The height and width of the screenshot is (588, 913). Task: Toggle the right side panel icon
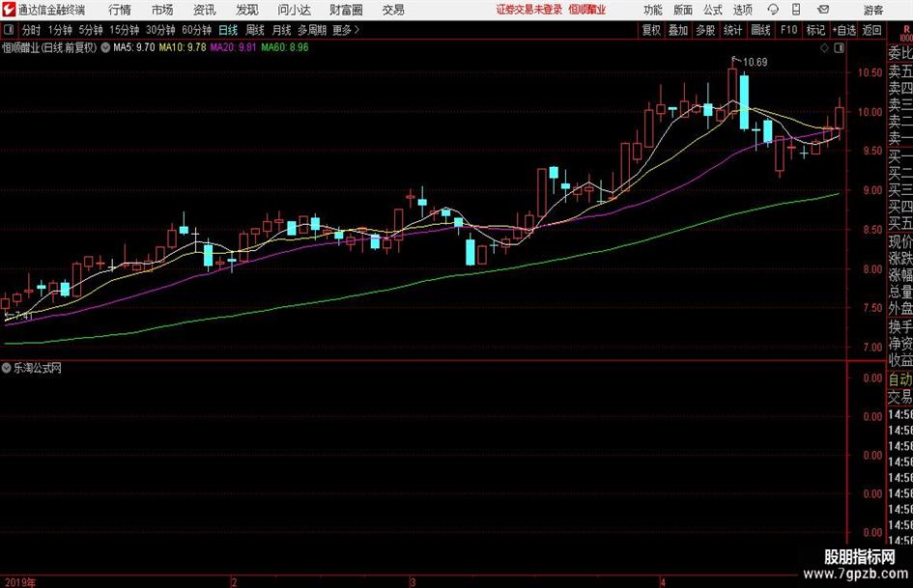(x=839, y=47)
